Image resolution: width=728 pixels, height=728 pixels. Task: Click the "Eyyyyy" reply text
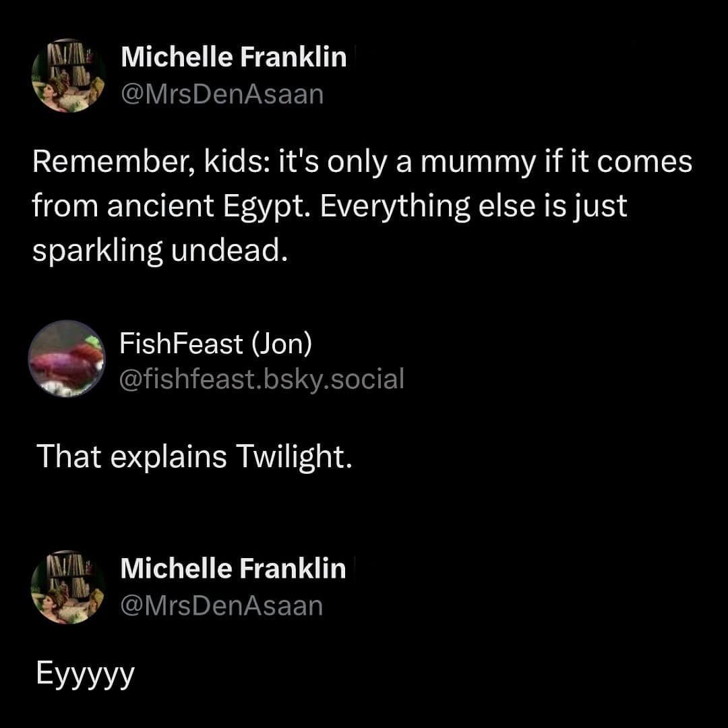pyautogui.click(x=85, y=673)
